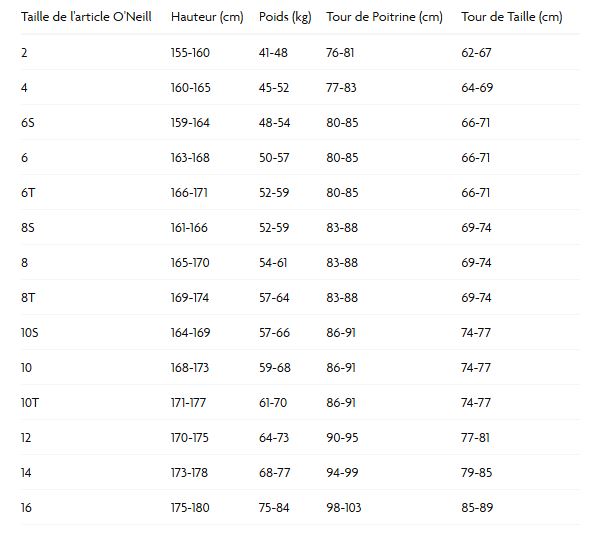Select the 'Poids (kg)' column header

pyautogui.click(x=285, y=17)
